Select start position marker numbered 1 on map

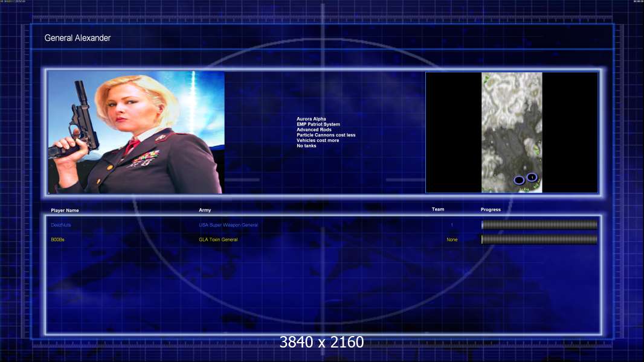(x=532, y=177)
